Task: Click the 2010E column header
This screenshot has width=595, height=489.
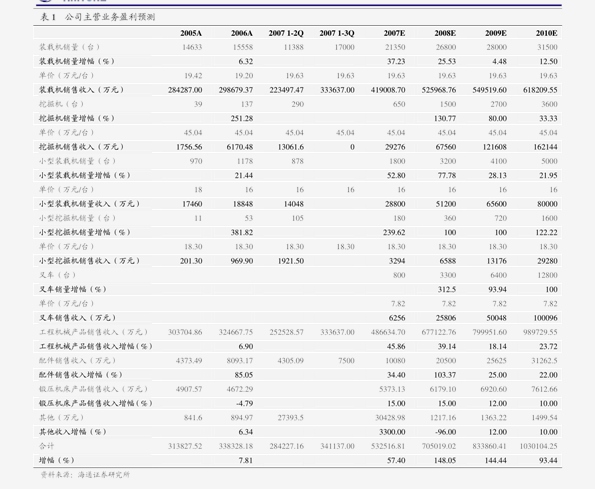Action: pos(546,33)
